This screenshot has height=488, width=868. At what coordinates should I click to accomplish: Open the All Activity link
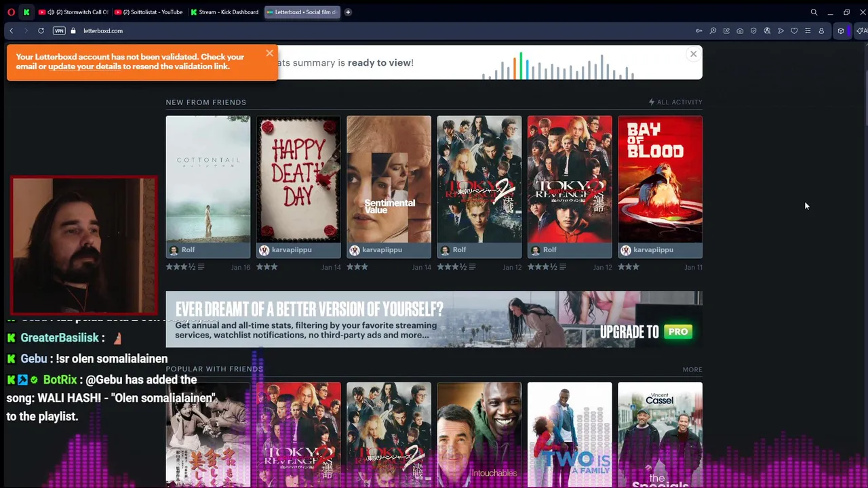pos(675,102)
